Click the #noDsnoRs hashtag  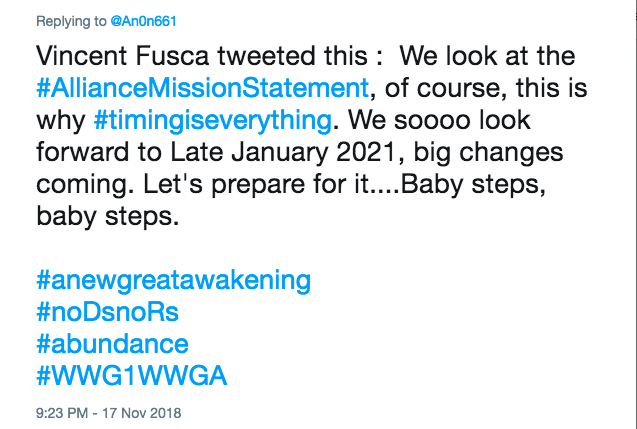[x=107, y=312]
